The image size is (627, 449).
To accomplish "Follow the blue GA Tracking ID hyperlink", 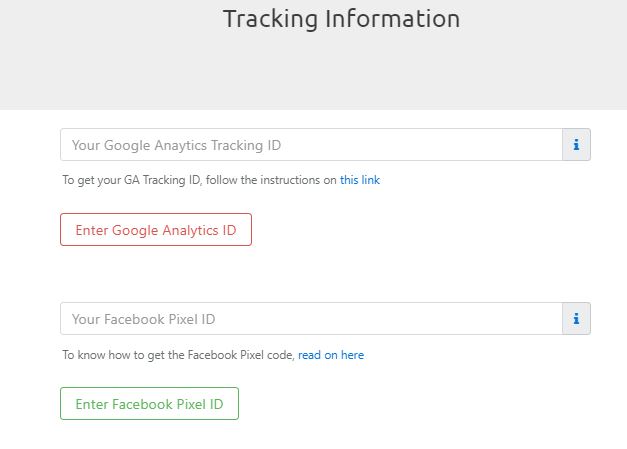I will coord(359,180).
